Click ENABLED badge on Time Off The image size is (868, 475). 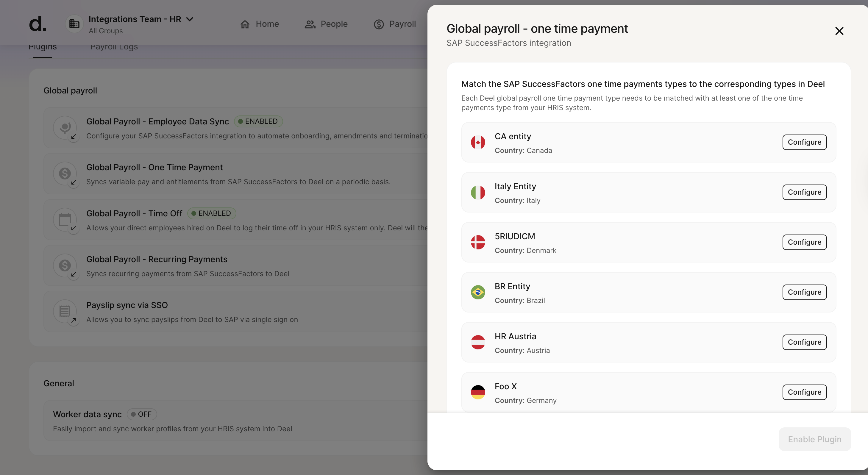pos(211,213)
